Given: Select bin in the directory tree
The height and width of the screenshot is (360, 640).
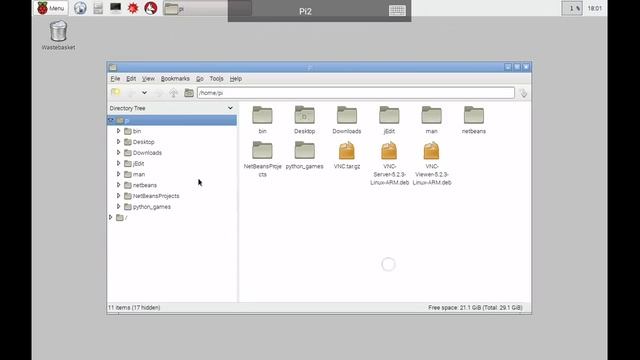Looking at the screenshot, I should [137, 131].
